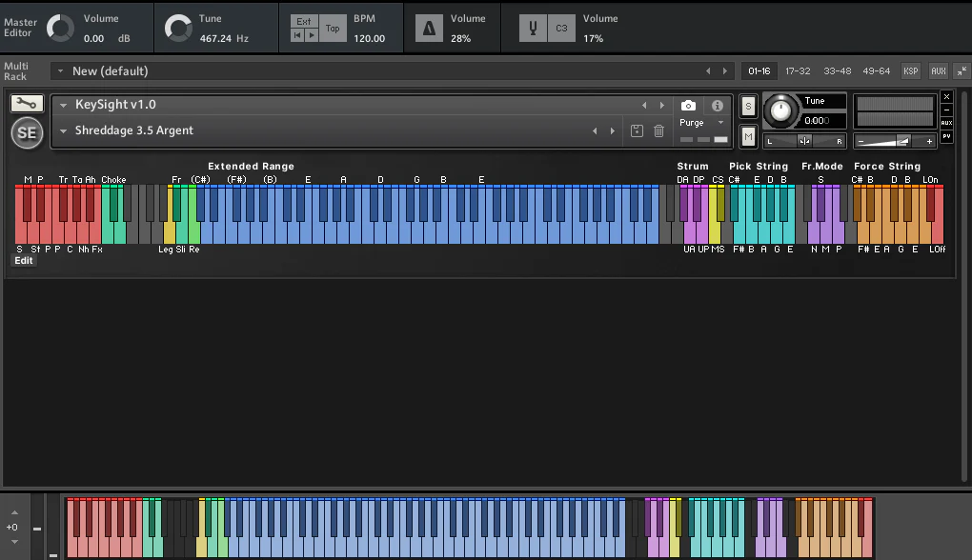Click the rewind-to-start transport button
972x560 pixels.
(297, 35)
